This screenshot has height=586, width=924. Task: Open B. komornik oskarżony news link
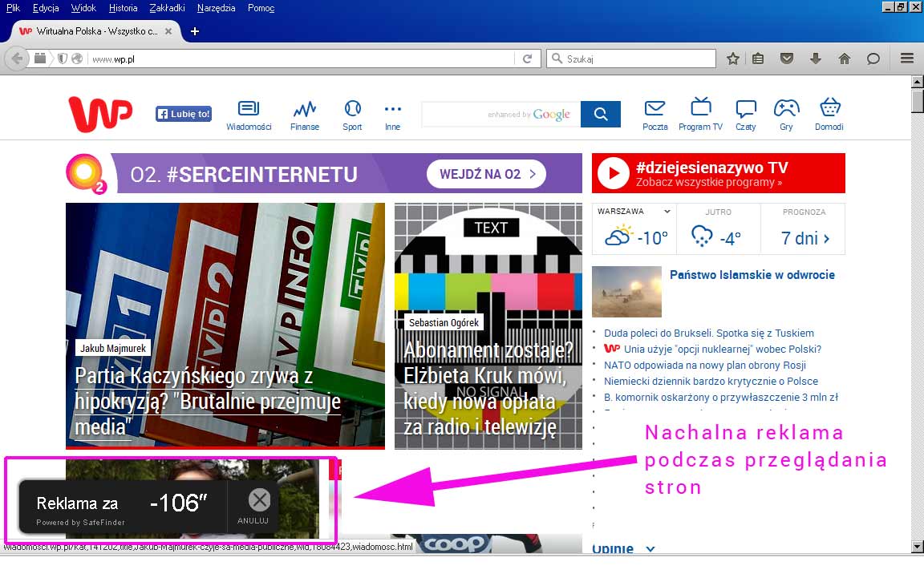[x=721, y=396]
